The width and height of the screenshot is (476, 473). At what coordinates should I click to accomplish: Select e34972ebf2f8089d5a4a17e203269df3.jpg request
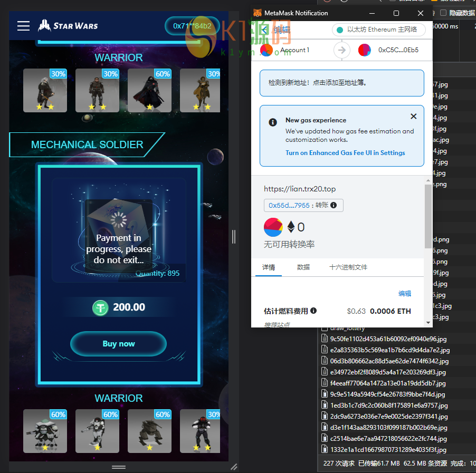(x=388, y=372)
